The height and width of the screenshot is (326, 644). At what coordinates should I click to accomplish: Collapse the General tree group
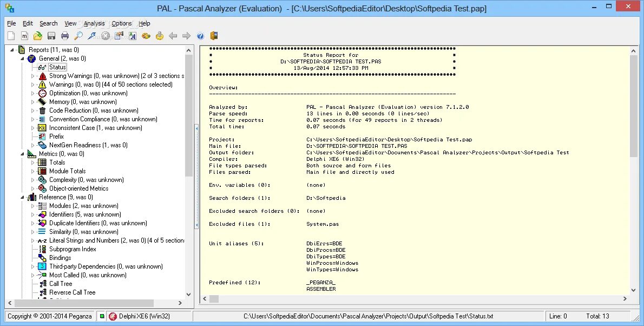tap(22, 59)
